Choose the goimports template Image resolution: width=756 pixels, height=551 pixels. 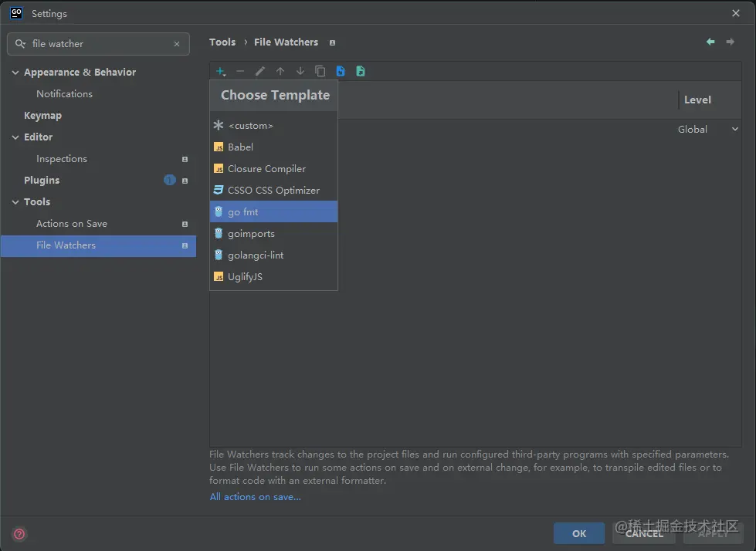273,233
